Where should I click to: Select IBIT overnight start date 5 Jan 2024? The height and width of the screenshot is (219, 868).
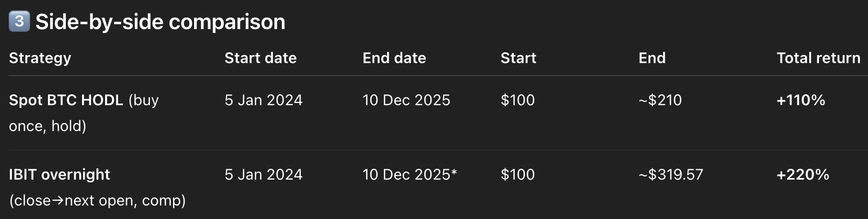tap(264, 174)
